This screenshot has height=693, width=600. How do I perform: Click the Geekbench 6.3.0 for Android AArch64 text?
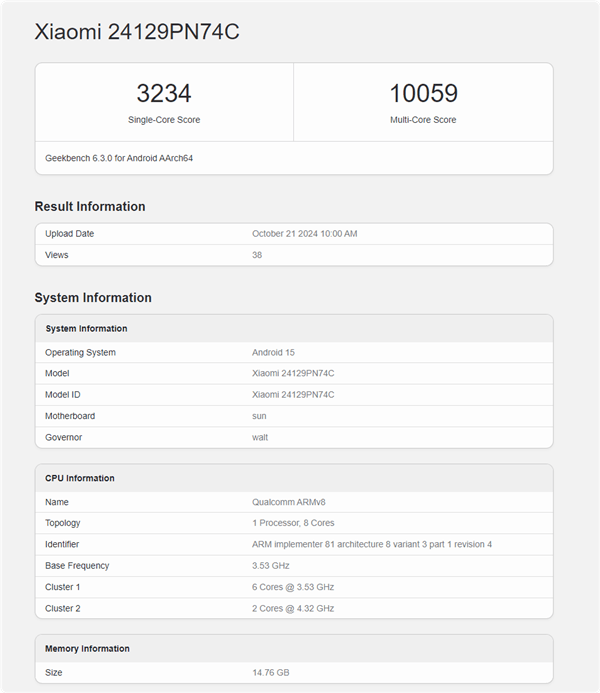[x=119, y=158]
